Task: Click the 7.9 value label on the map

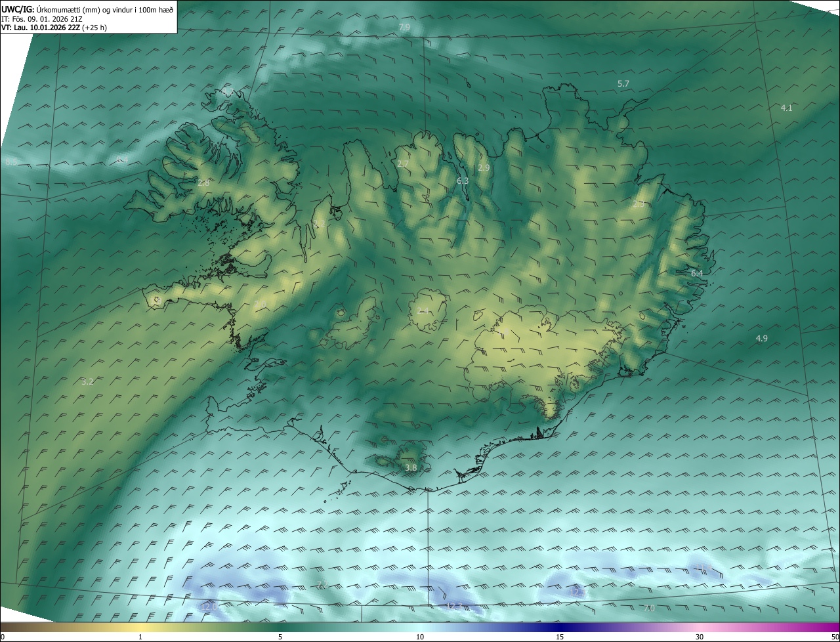Action: pos(404,28)
